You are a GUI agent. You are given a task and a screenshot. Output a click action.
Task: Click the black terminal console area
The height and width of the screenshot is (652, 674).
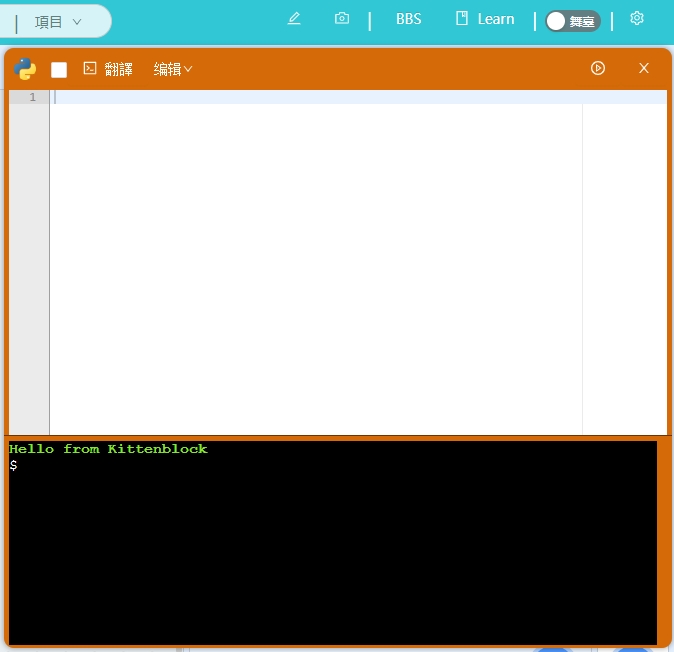[332, 560]
